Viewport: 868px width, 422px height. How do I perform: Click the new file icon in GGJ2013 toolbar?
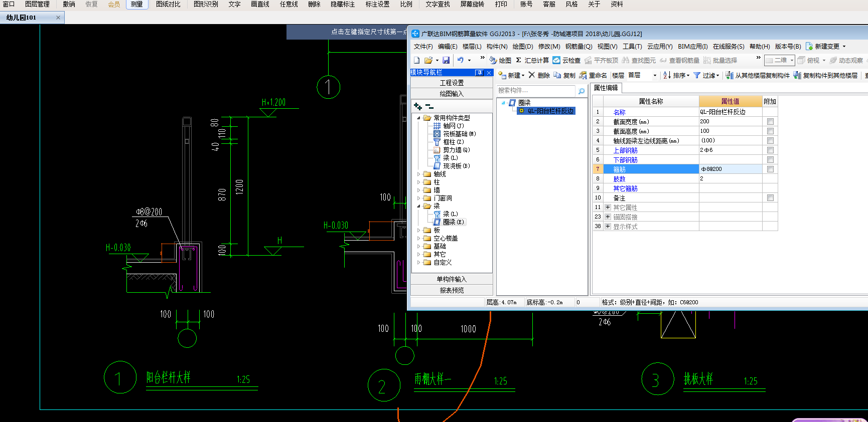[417, 60]
